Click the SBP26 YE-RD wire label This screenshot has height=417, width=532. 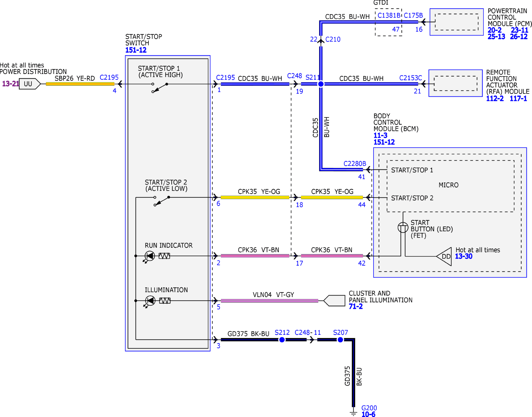tap(75, 78)
